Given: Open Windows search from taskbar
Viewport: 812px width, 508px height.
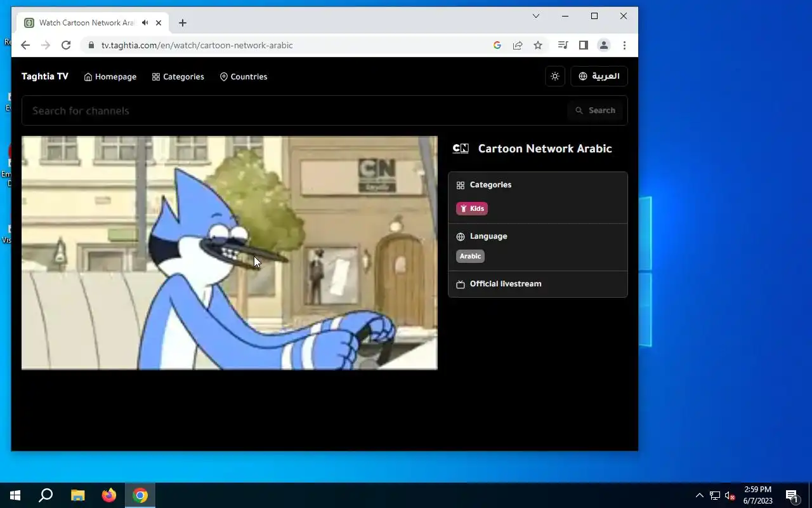Looking at the screenshot, I should click(x=46, y=495).
